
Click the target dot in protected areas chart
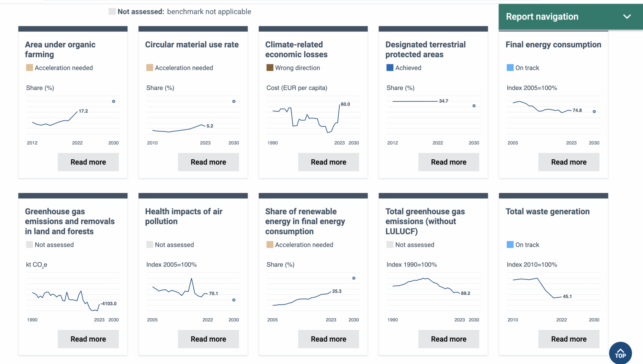474,106
